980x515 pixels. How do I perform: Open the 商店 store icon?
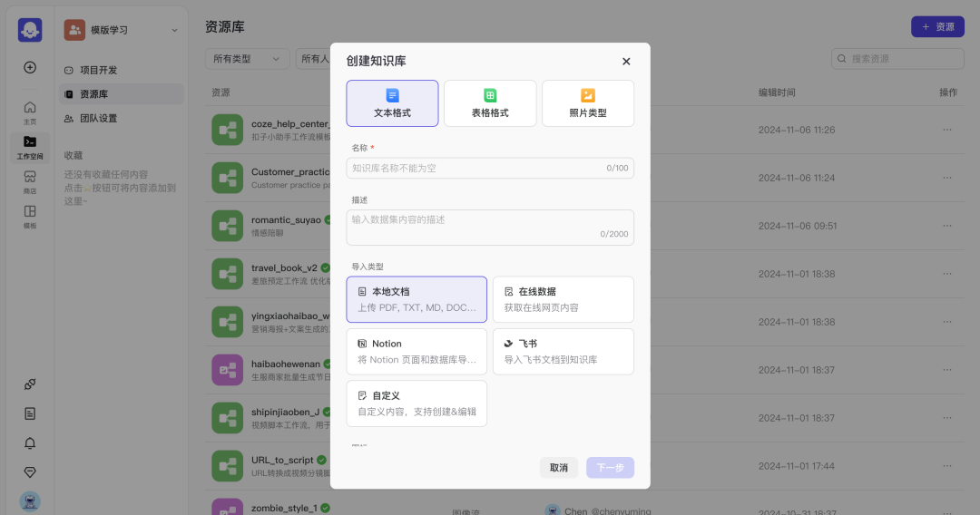coord(30,181)
